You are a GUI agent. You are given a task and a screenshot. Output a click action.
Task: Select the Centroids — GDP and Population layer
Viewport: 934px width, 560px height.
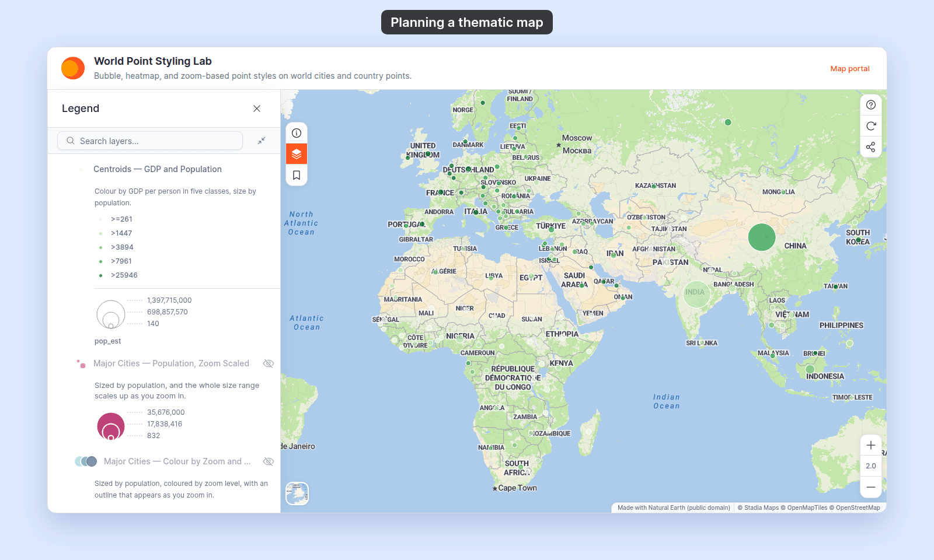click(x=158, y=169)
